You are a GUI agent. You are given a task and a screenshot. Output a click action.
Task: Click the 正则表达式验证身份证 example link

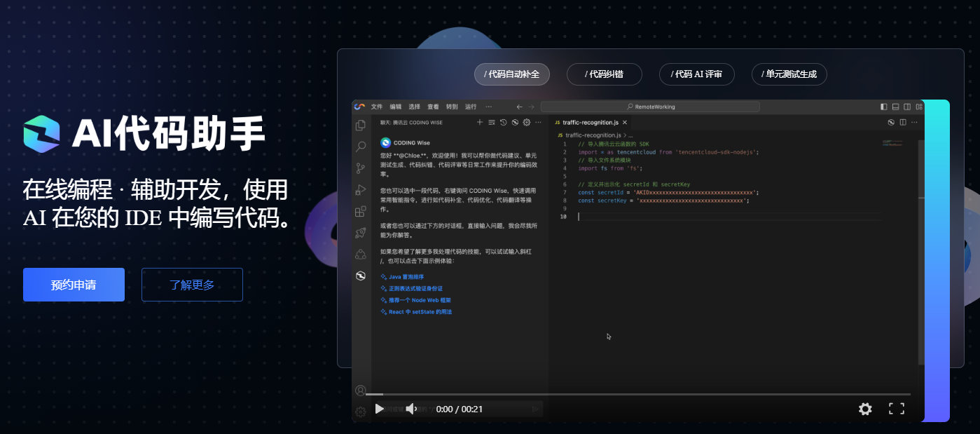click(411, 288)
